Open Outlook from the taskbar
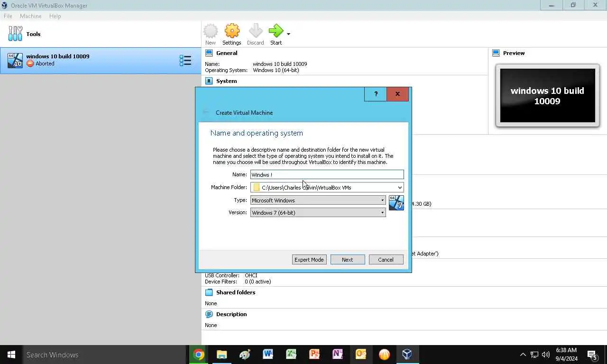The width and height of the screenshot is (607, 364). (x=361, y=355)
